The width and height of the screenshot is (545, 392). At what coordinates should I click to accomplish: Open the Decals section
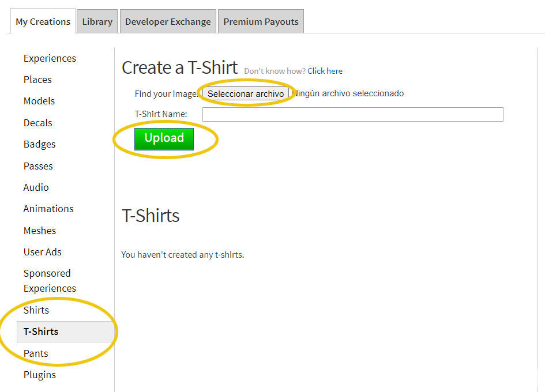37,123
